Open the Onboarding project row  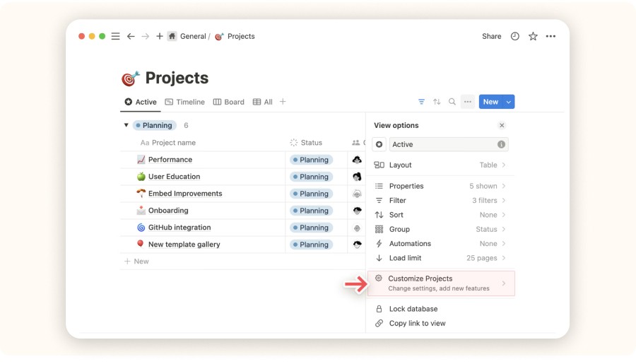coord(168,211)
